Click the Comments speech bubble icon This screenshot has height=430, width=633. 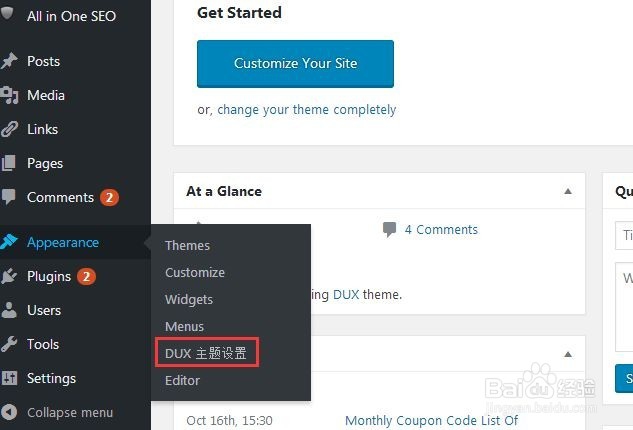click(10, 197)
